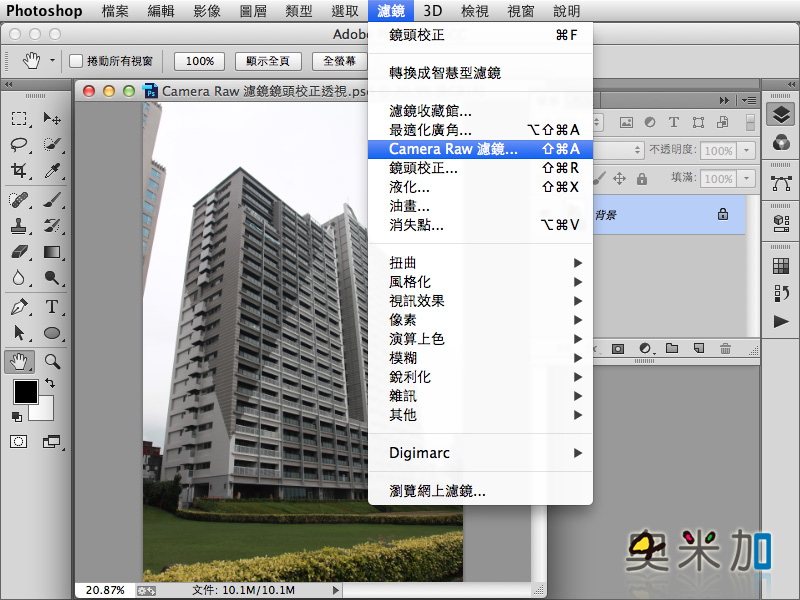This screenshot has height=600, width=800.
Task: Open the 圖層 menu in menu bar
Action: click(253, 11)
